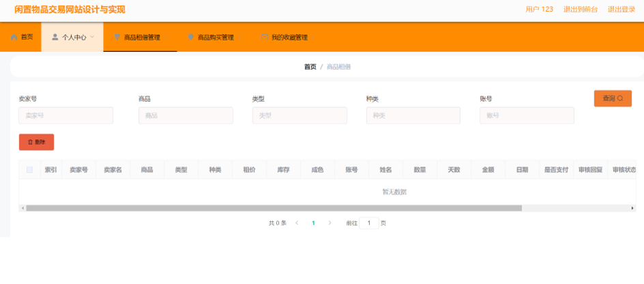The image size is (644, 284).
Task: Focus the 账号 input field
Action: [527, 115]
